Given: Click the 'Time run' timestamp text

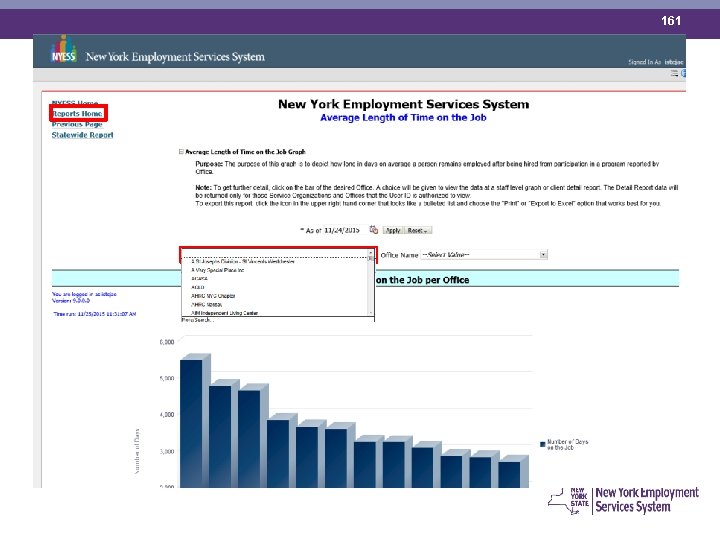Looking at the screenshot, I should coord(95,314).
